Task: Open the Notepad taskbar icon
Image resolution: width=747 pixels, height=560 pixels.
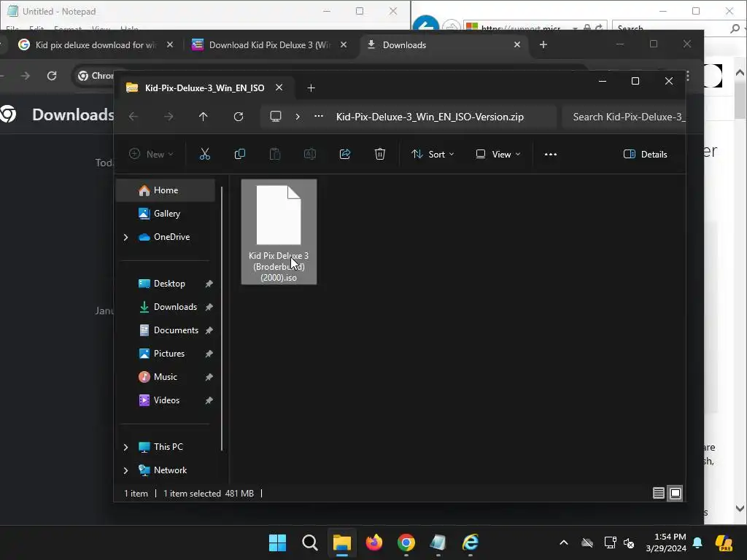Action: pos(438,542)
